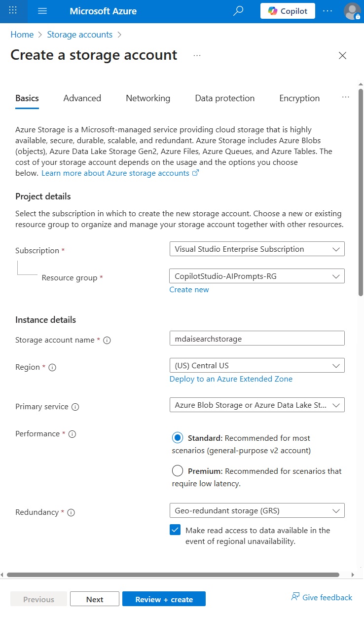Click the Azure search icon

point(238,10)
